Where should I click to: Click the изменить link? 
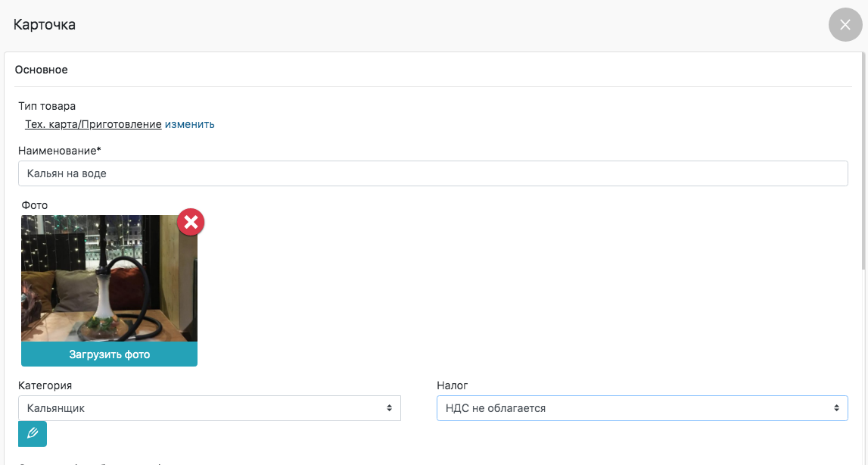[190, 124]
